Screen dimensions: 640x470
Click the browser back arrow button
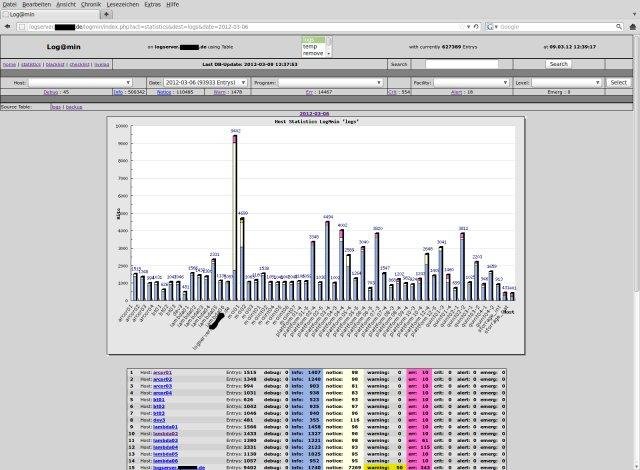(7, 26)
